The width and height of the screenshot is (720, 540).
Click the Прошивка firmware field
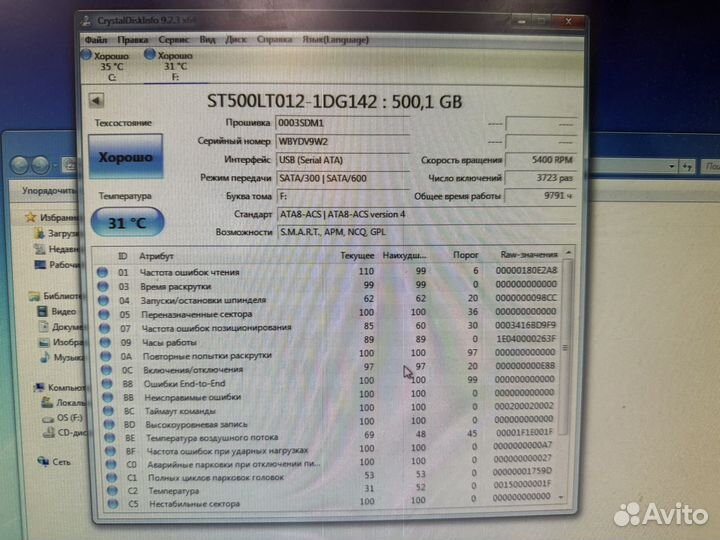(342, 123)
